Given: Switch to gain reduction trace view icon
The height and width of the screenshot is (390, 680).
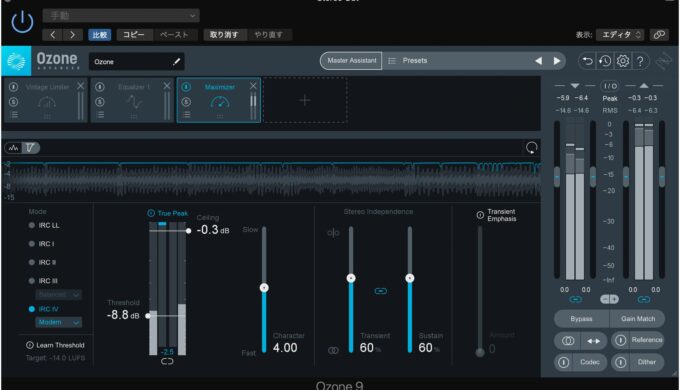Looking at the screenshot, I should (x=30, y=148).
